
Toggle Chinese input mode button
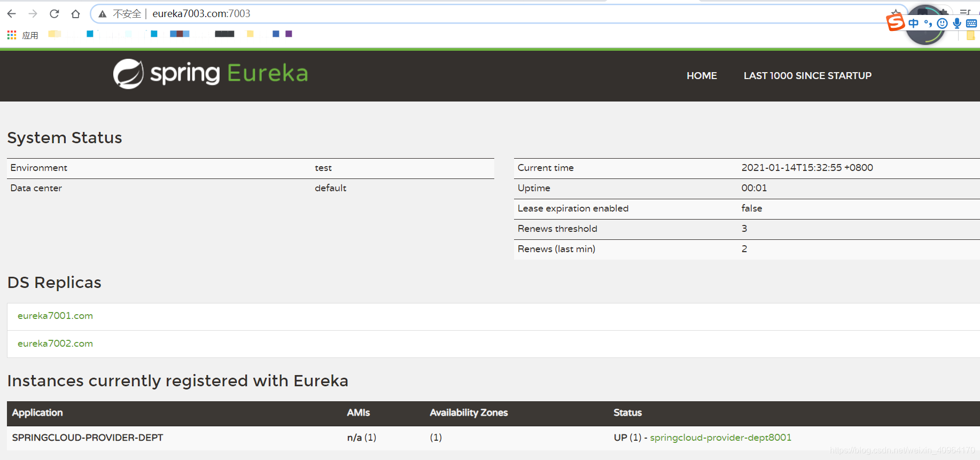(914, 23)
